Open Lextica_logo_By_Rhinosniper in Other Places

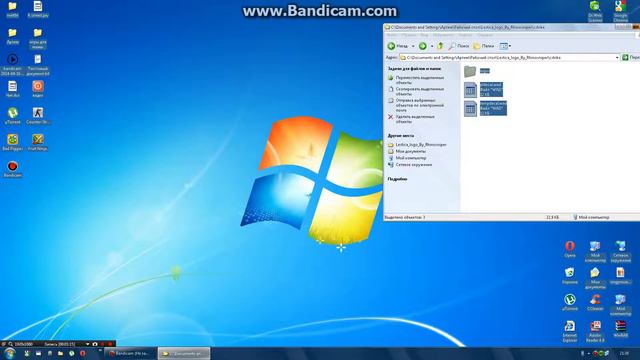pyautogui.click(x=421, y=144)
